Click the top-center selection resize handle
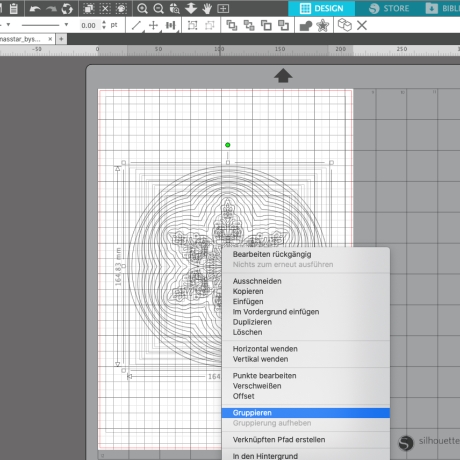 pos(228,163)
